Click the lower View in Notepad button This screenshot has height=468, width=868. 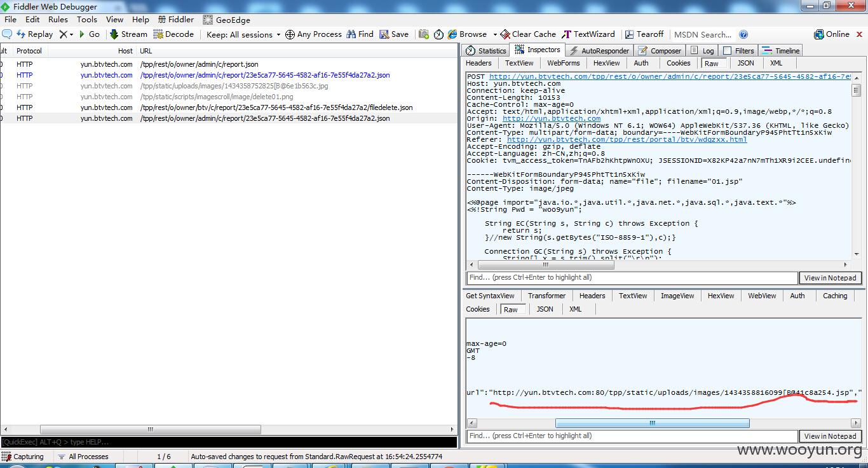(x=830, y=436)
